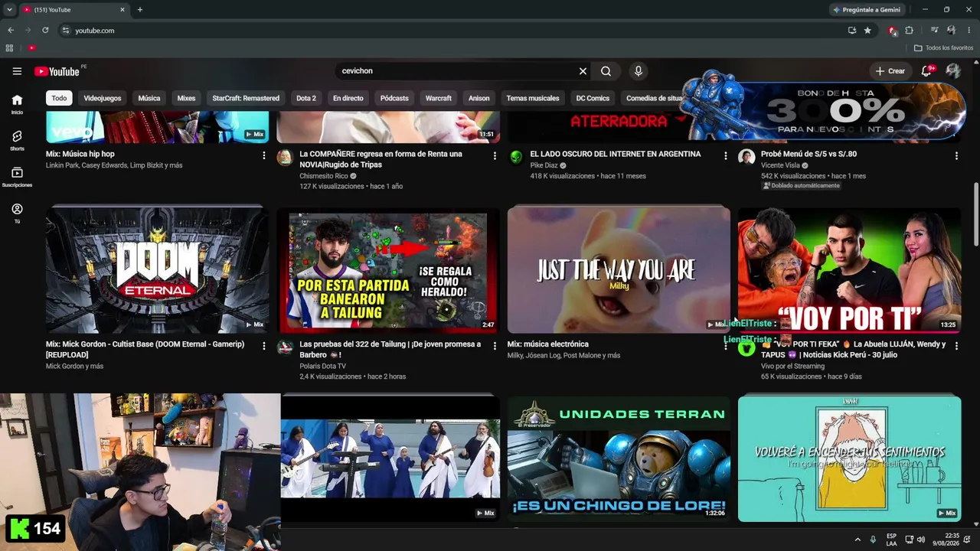The image size is (980, 551).
Task: Open Shorts from the sidebar
Action: coord(17,140)
